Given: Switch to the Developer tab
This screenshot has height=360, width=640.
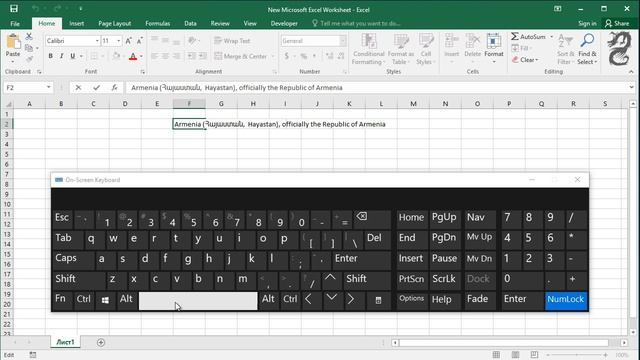Looking at the screenshot, I should click(284, 23).
